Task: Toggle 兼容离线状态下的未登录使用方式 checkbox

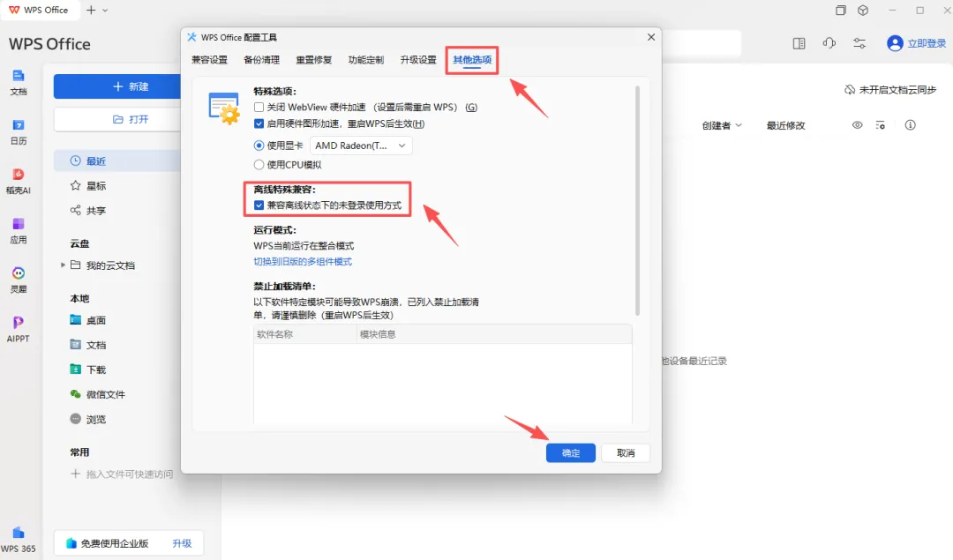Action: click(259, 205)
